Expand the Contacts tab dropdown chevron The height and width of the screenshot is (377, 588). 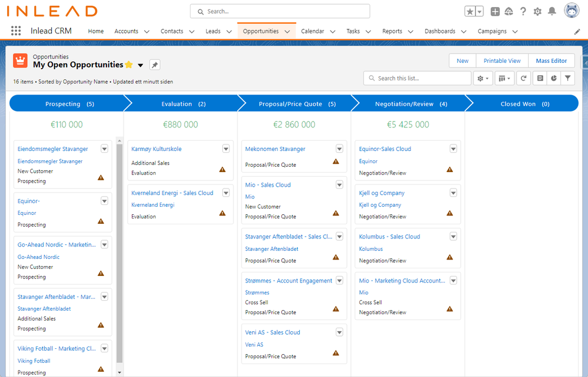tap(192, 32)
